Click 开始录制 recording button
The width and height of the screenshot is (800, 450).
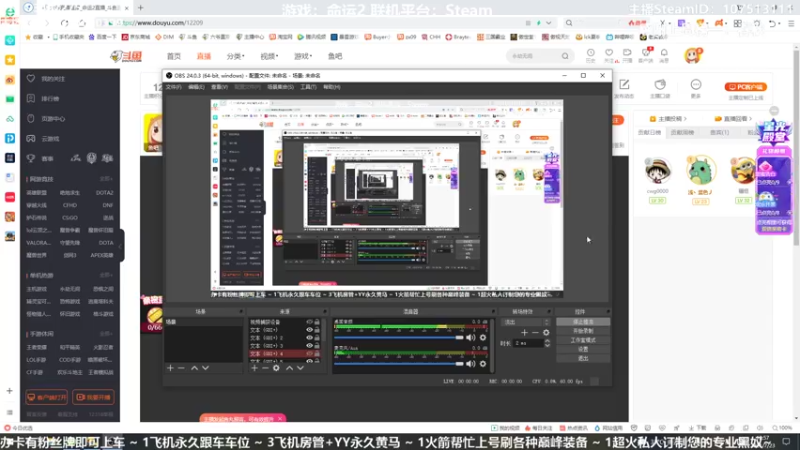pyautogui.click(x=583, y=331)
